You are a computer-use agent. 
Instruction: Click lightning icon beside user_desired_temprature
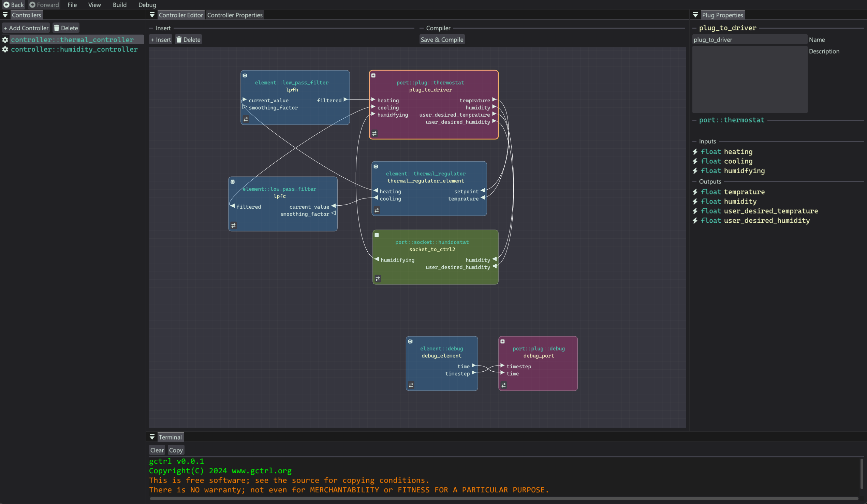point(695,211)
